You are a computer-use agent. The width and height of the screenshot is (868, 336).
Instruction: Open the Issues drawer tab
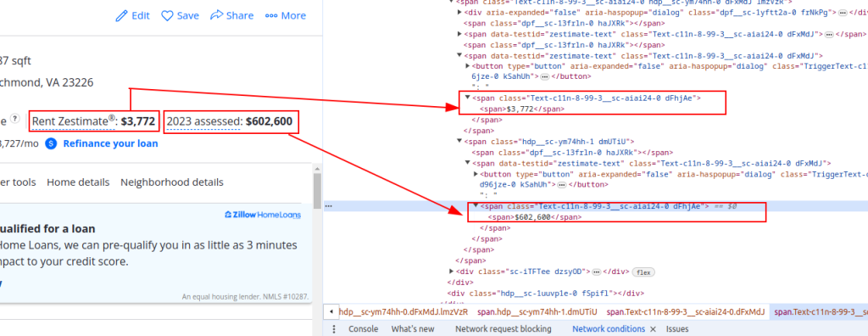(677, 329)
